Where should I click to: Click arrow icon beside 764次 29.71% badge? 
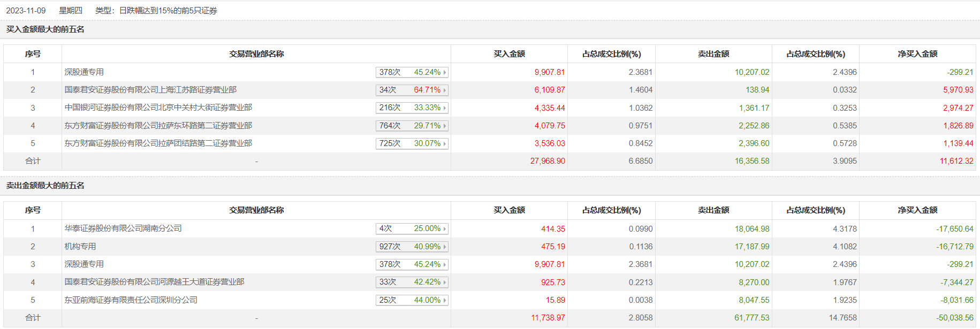tap(444, 126)
